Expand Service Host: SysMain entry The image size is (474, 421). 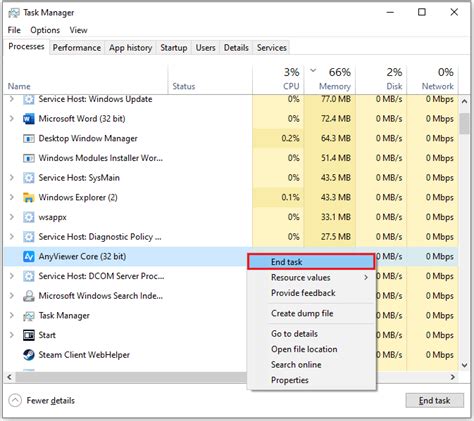[x=12, y=177]
